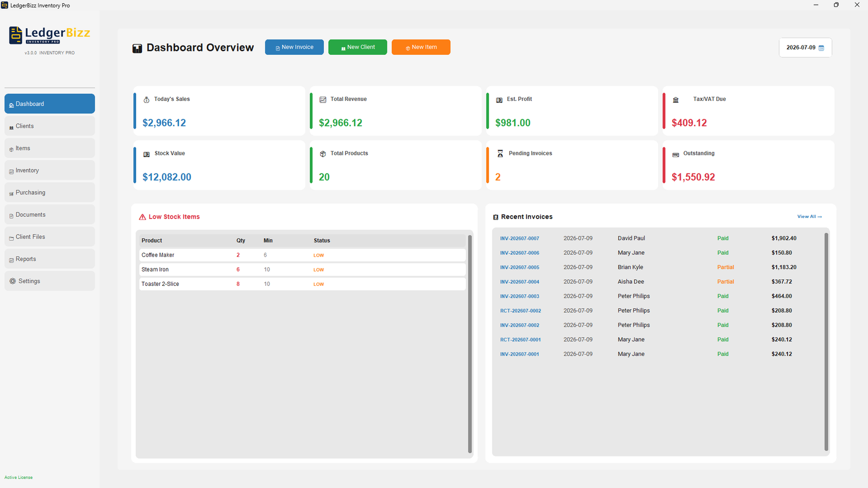
Task: Click the Low Stock warning triangle icon
Action: pos(143,217)
